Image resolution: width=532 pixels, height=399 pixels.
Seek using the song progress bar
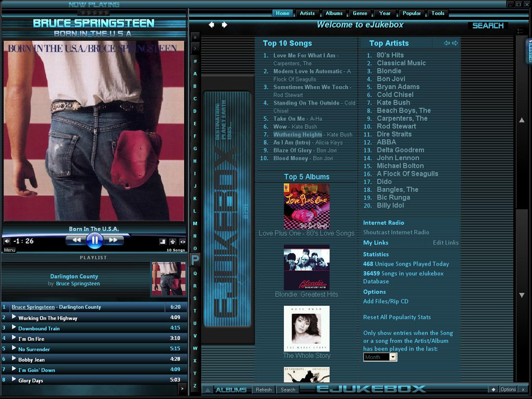[94, 235]
